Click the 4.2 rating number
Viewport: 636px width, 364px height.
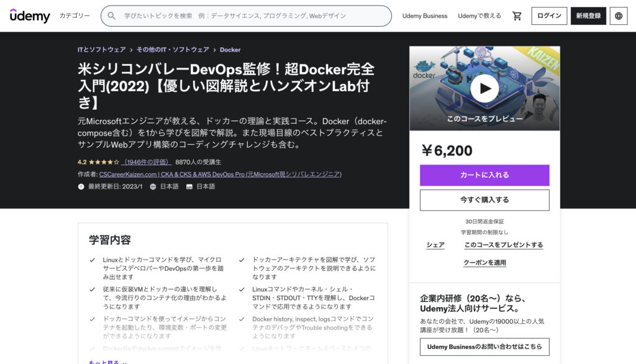(82, 162)
